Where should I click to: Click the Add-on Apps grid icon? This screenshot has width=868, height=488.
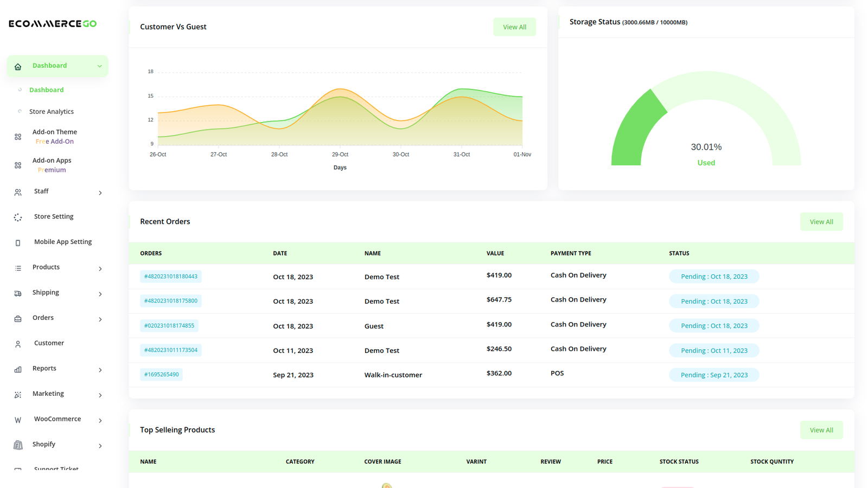click(18, 165)
